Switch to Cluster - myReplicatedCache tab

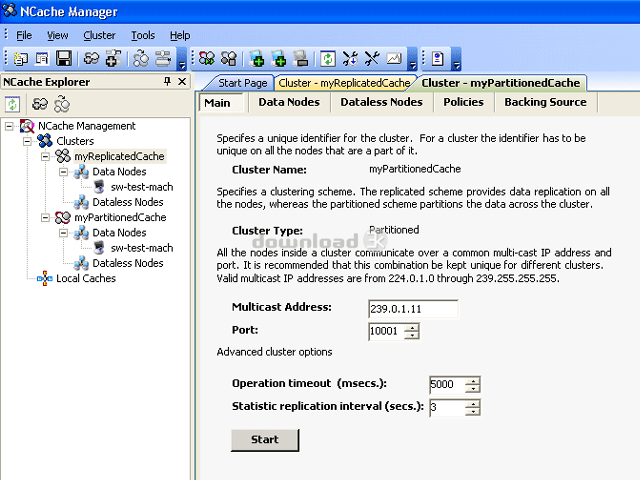tap(344, 83)
